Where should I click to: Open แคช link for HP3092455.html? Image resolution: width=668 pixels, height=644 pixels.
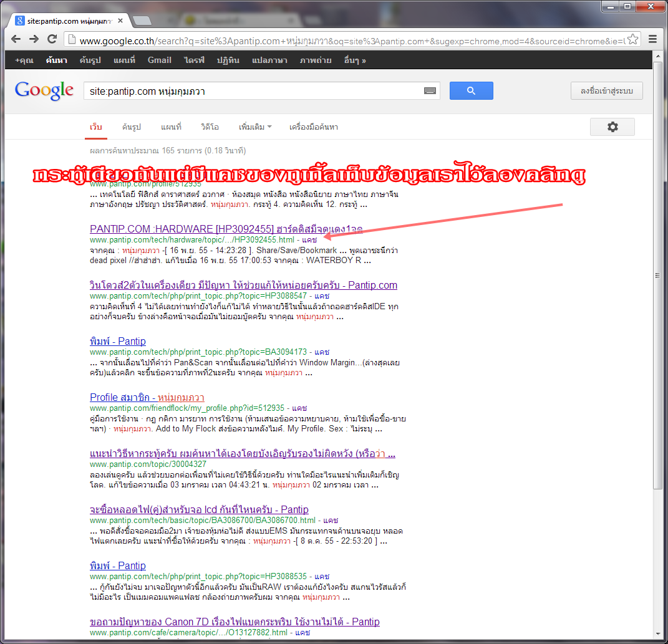click(309, 240)
